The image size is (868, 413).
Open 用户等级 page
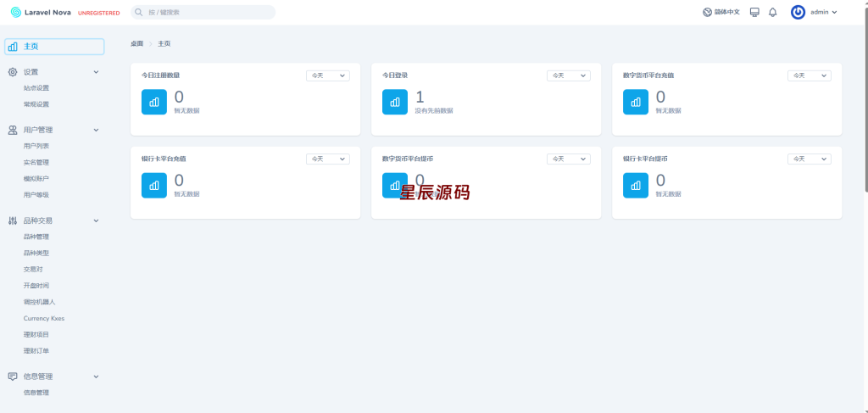[36, 195]
